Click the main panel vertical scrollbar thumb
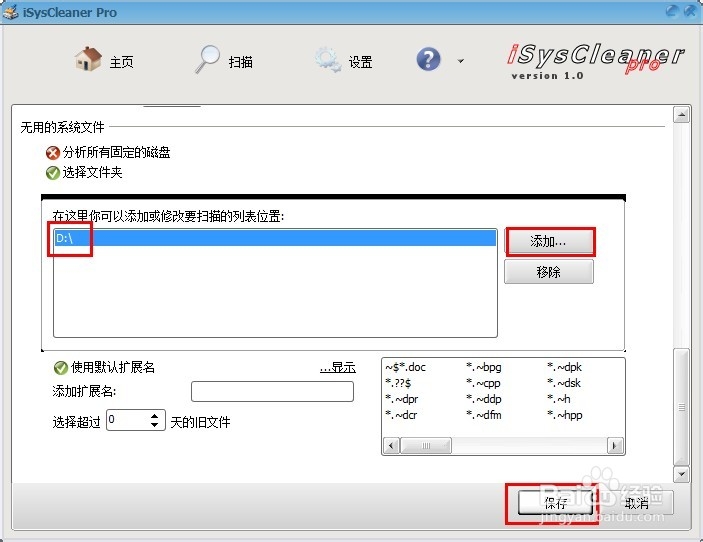Viewport: 703px width, 542px height. coord(681,407)
